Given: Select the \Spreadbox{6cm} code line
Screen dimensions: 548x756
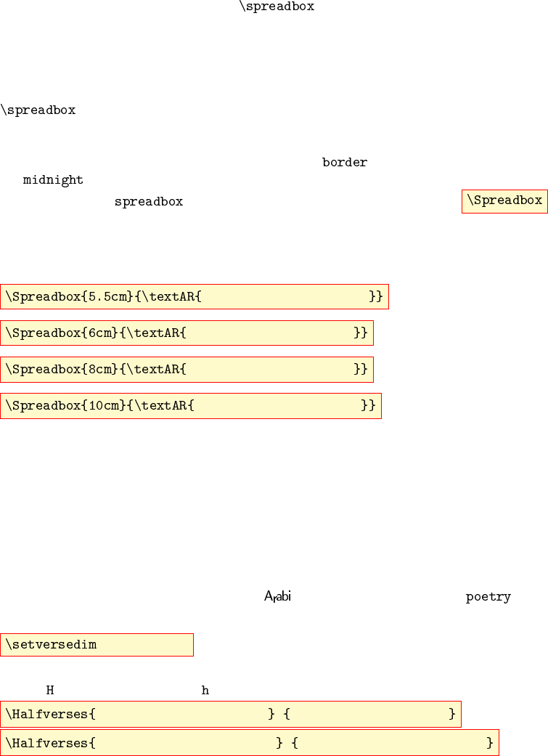Looking at the screenshot, I should tap(187, 333).
